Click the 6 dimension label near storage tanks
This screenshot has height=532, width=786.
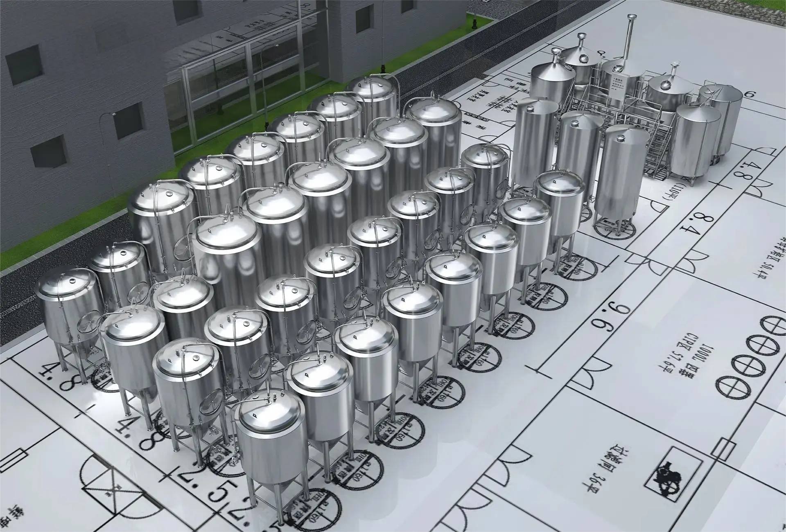click(749, 95)
